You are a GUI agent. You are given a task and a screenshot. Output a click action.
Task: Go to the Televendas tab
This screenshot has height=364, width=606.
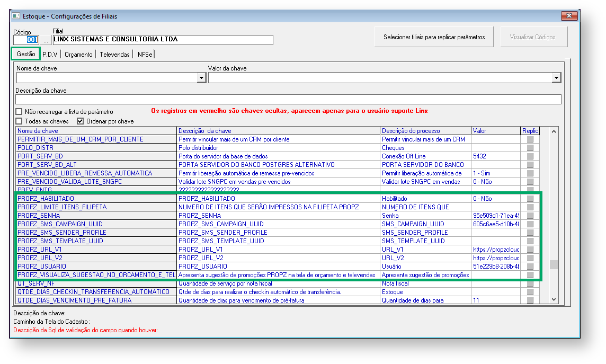pyautogui.click(x=114, y=54)
